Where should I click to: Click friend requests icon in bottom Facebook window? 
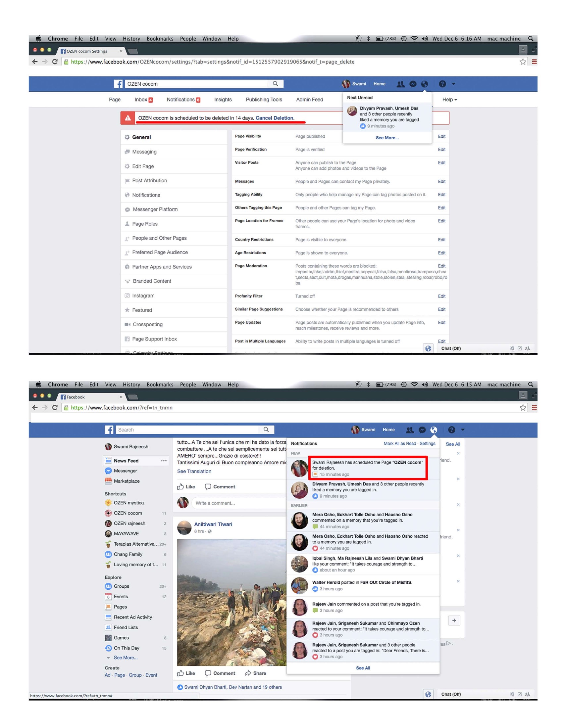coord(410,430)
